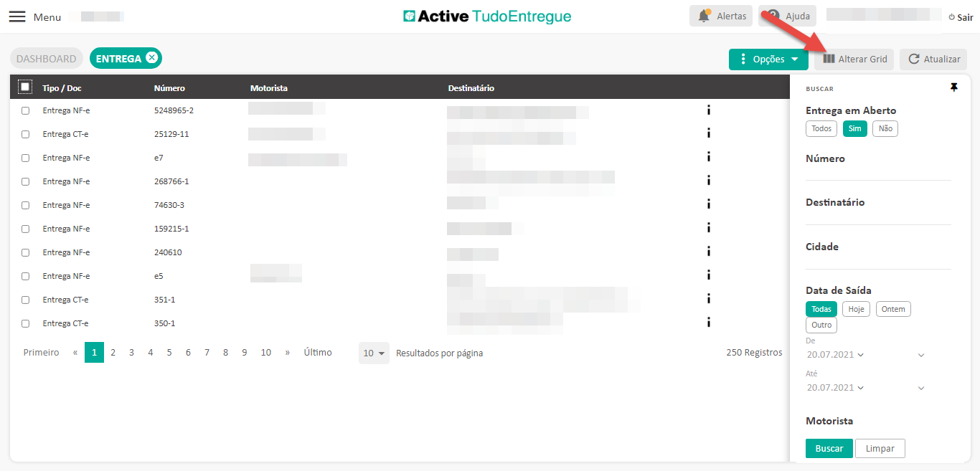980x471 pixels.
Task: Click the Sair power icon
Action: click(951, 17)
